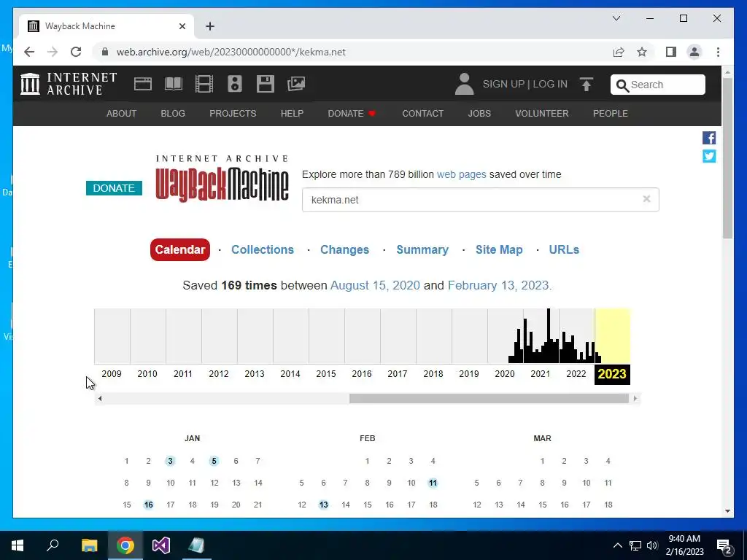This screenshot has height=560, width=747.
Task: Open the Windows Start menu
Action: coord(18,545)
